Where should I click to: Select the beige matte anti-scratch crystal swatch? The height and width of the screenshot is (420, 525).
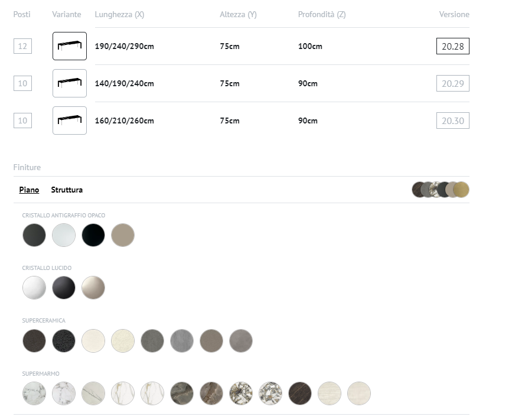pyautogui.click(x=123, y=235)
